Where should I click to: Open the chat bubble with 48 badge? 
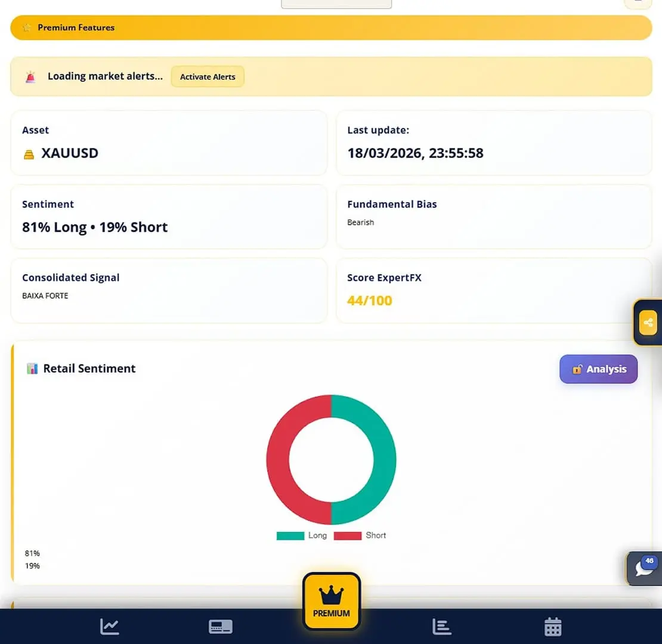coord(644,568)
